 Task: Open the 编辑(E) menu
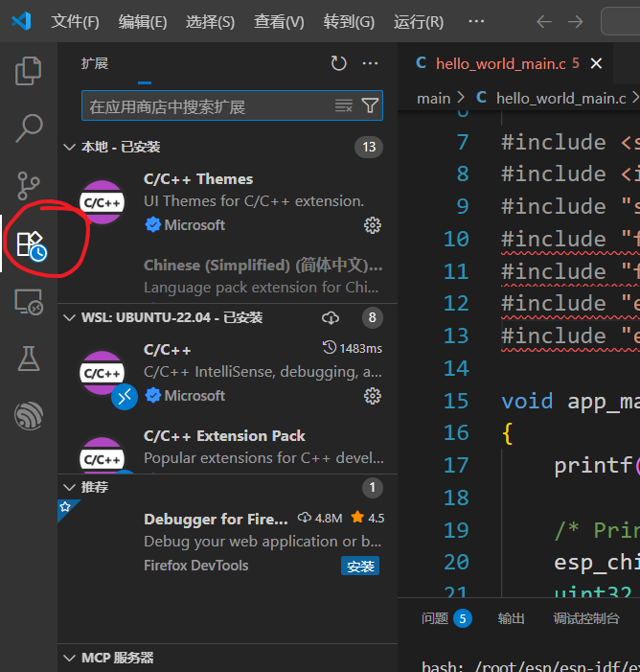(x=143, y=21)
